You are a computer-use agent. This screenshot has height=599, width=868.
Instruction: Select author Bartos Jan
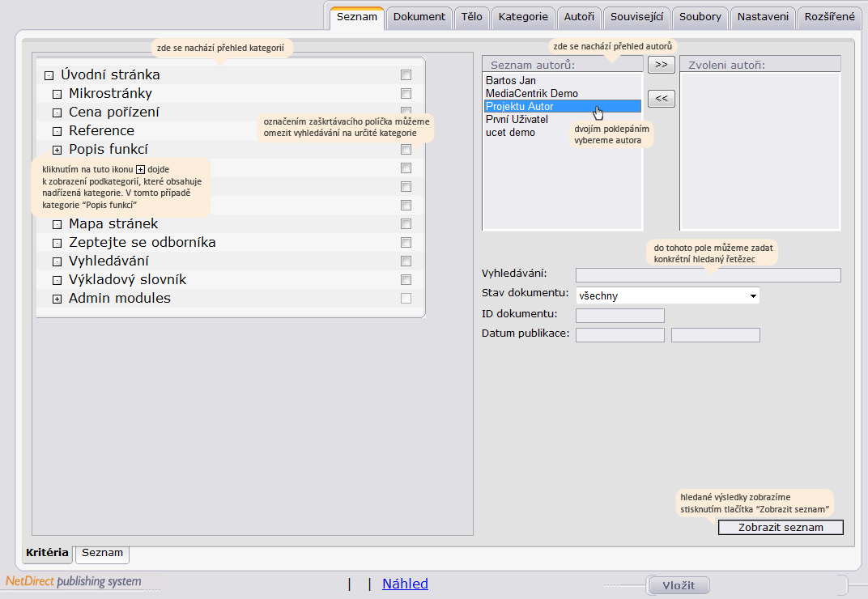tap(563, 81)
